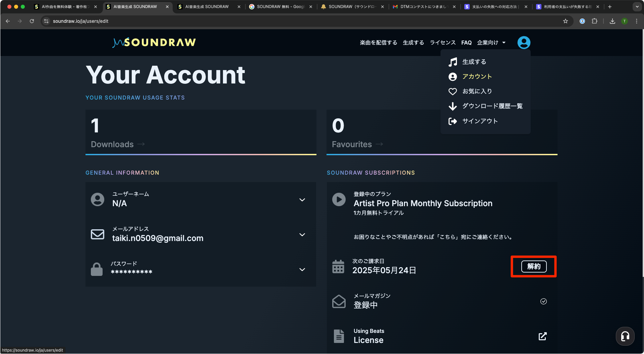Click the document icon beside License
This screenshot has height=354, width=644.
click(339, 336)
